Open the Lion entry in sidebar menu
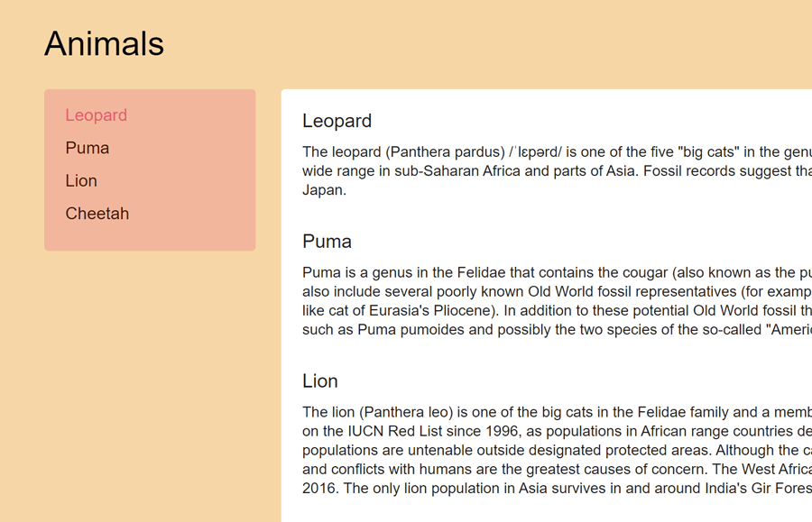The height and width of the screenshot is (522, 812). tap(81, 180)
